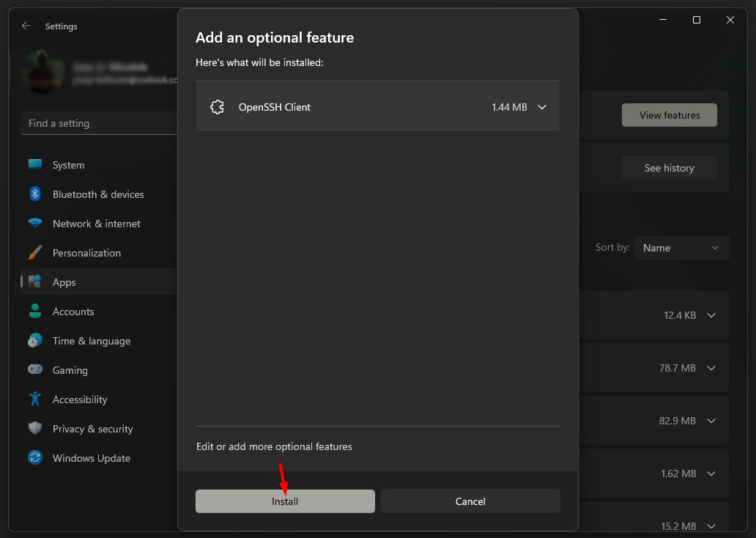The height and width of the screenshot is (538, 756).
Task: Click the Install button
Action: [285, 501]
